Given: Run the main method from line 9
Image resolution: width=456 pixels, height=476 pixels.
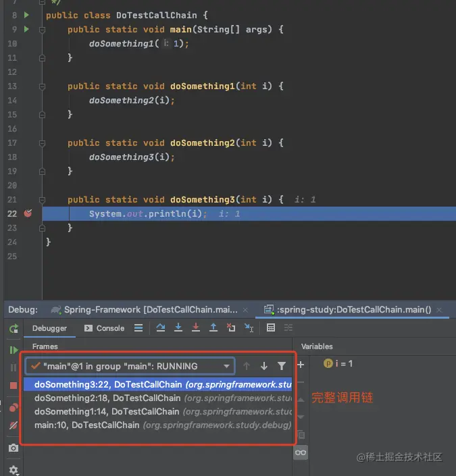Looking at the screenshot, I should (26, 29).
